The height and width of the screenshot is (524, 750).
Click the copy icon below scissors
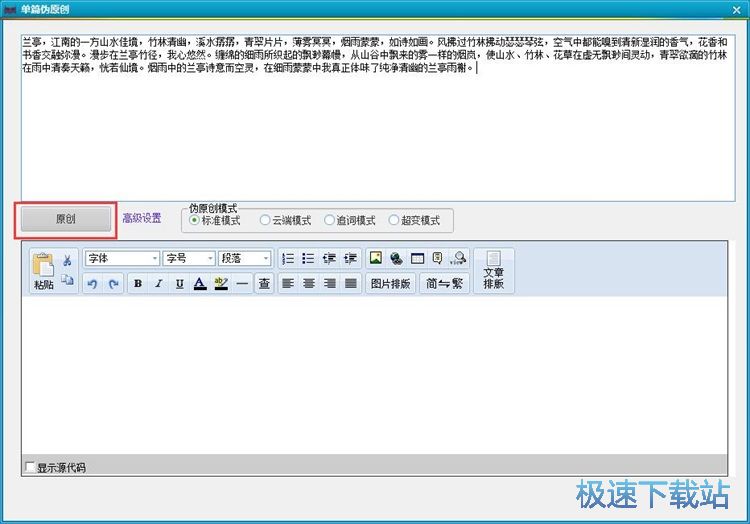coord(67,281)
